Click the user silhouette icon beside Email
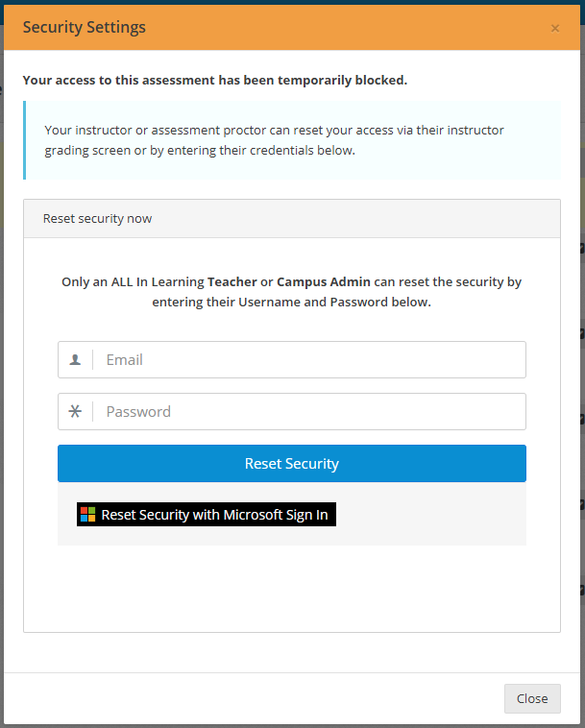 point(75,360)
